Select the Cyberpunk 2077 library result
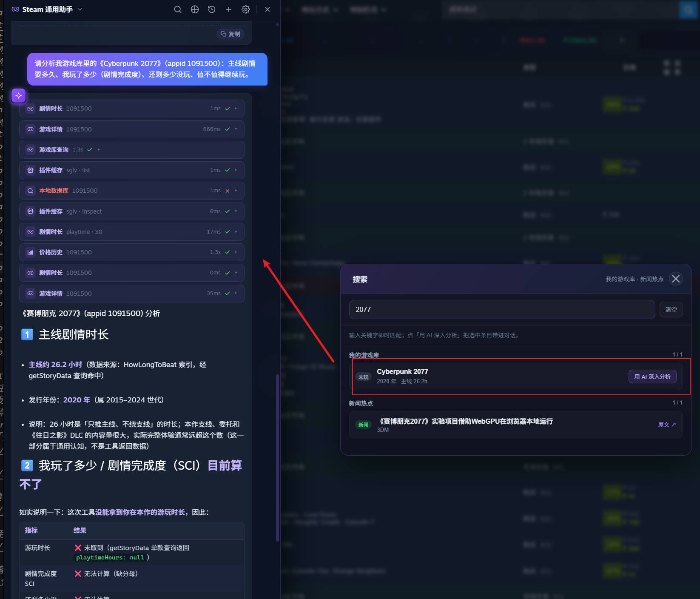700x599 pixels. coord(516,377)
